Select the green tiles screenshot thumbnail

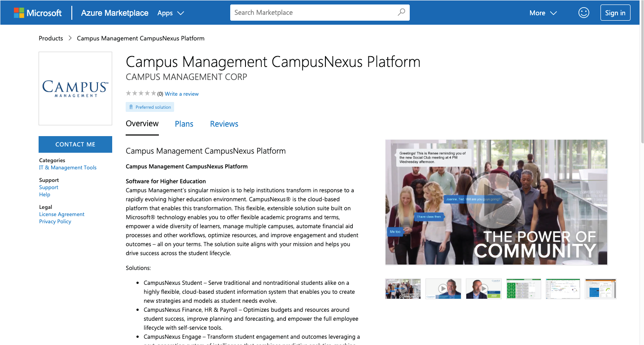coord(523,289)
